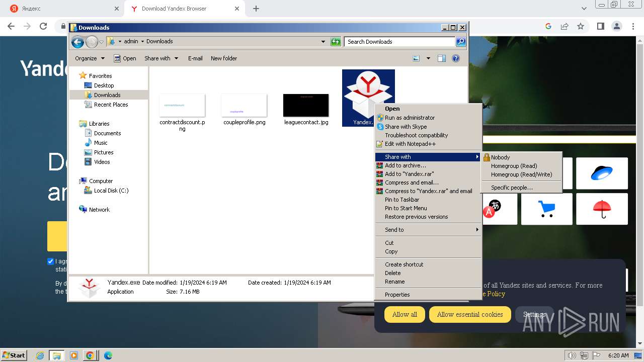Open Windows Media Player from the taskbar
The width and height of the screenshot is (644, 362).
[73, 355]
